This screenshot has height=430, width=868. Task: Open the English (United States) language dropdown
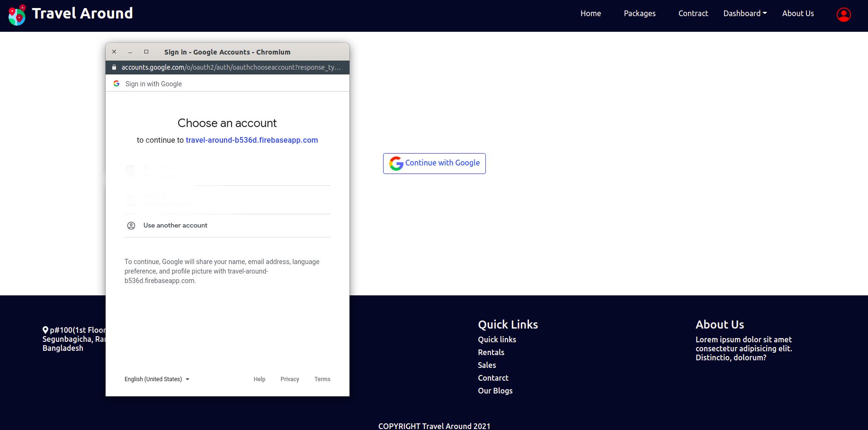coord(157,379)
